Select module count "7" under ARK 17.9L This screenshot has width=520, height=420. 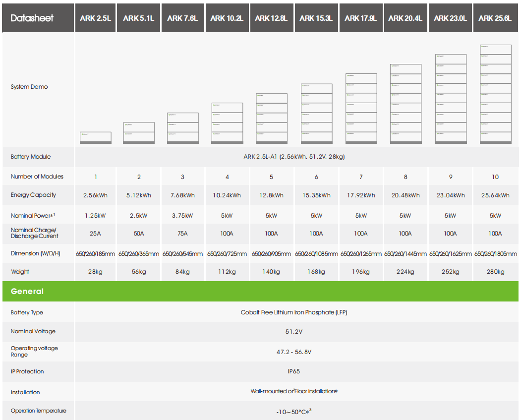click(361, 177)
